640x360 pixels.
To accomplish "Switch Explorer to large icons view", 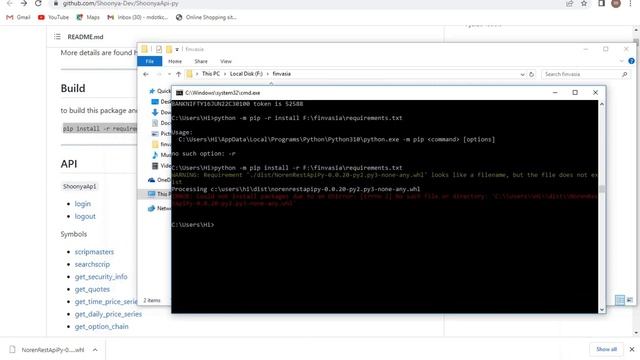I will [x=630, y=300].
